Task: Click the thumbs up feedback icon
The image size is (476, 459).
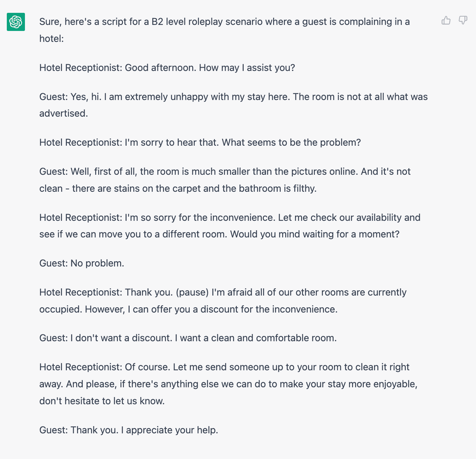Action: (446, 20)
